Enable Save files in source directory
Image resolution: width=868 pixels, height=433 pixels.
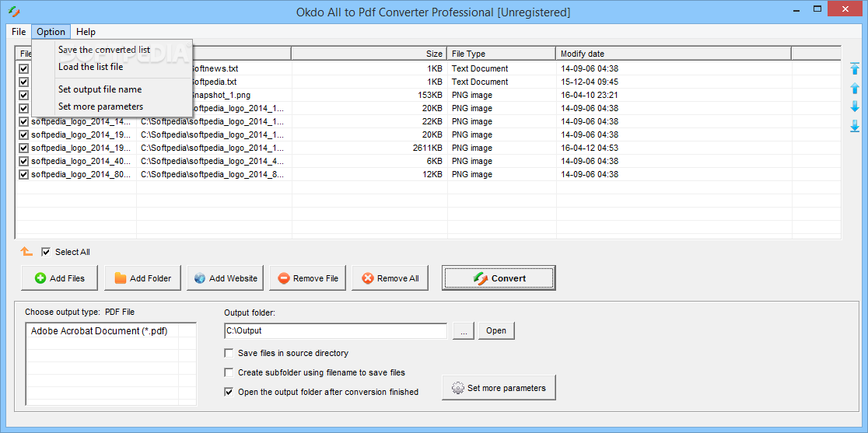pyautogui.click(x=229, y=353)
